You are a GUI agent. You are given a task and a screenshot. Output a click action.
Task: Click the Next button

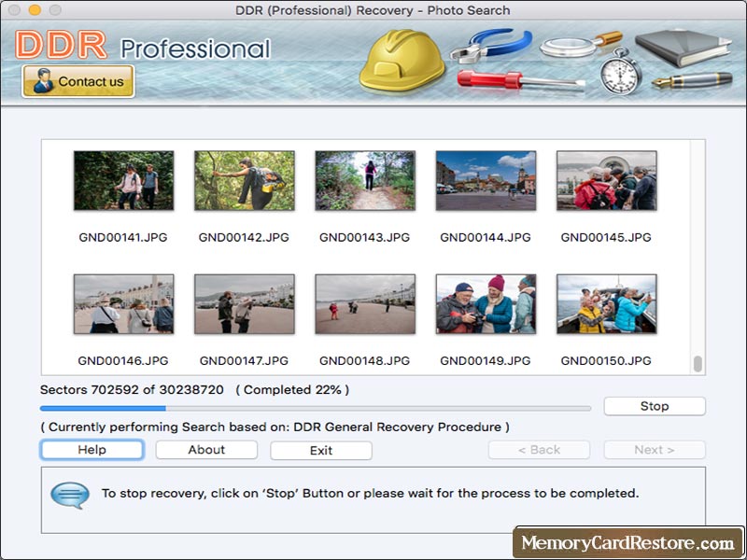(x=655, y=449)
